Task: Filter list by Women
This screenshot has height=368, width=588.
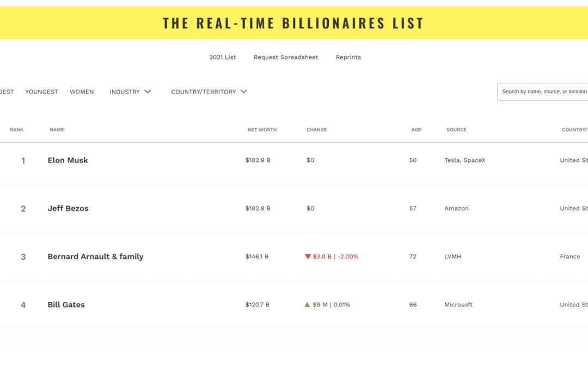Action: pyautogui.click(x=82, y=92)
